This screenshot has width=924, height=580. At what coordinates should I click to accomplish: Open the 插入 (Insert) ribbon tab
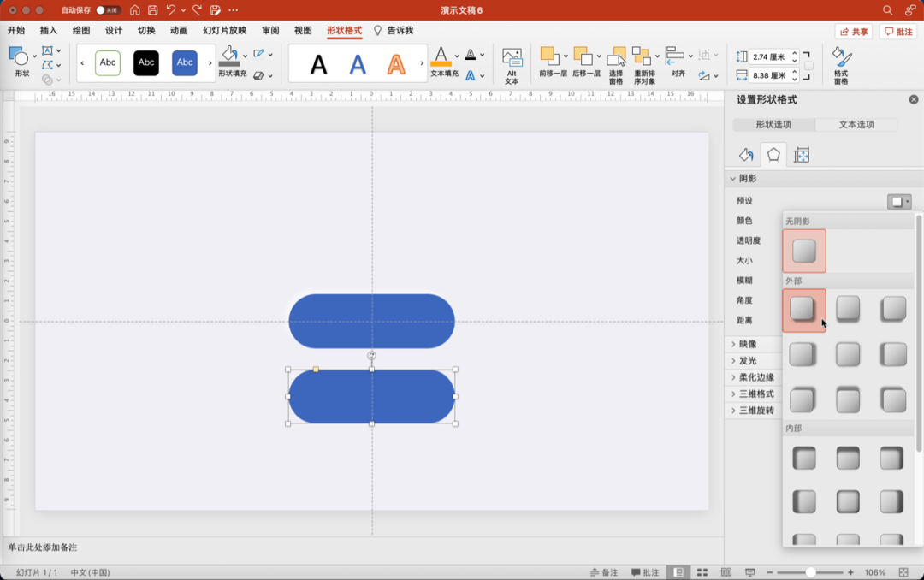coord(48,31)
